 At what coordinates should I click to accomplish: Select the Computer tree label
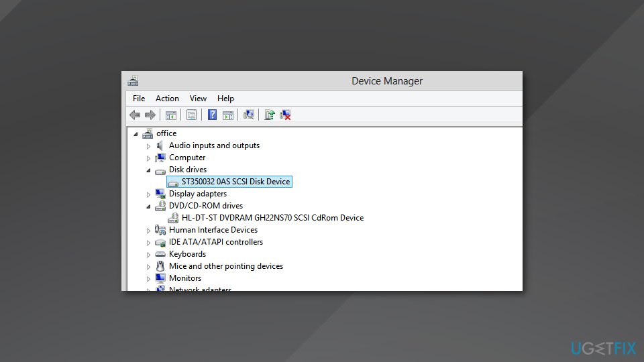click(187, 158)
